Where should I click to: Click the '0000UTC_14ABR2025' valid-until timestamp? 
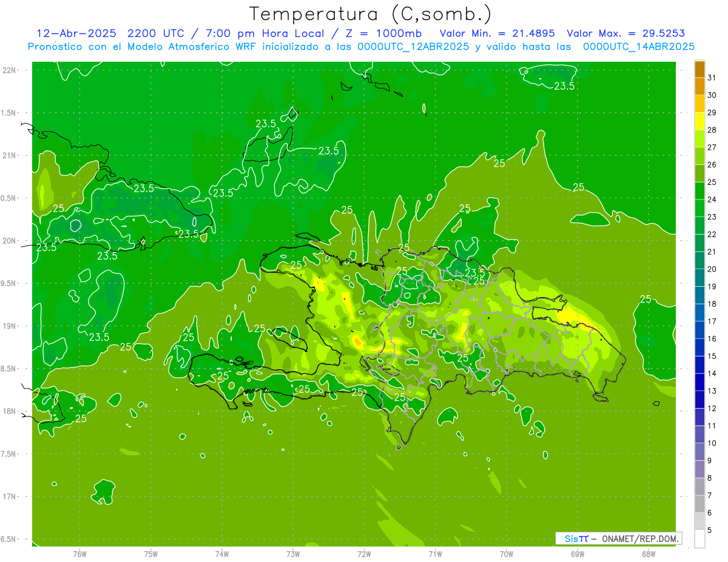point(639,47)
